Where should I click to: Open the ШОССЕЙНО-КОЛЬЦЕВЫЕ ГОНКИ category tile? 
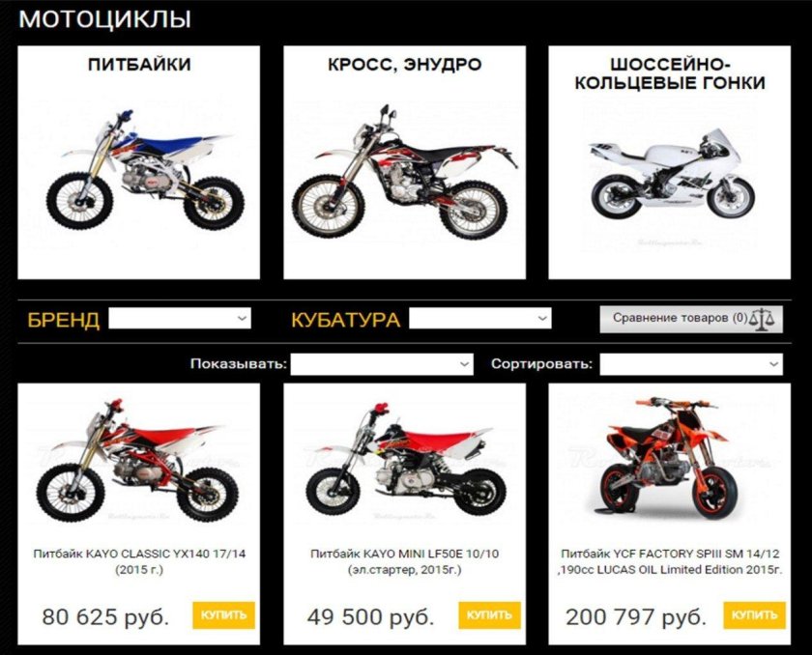[x=670, y=162]
